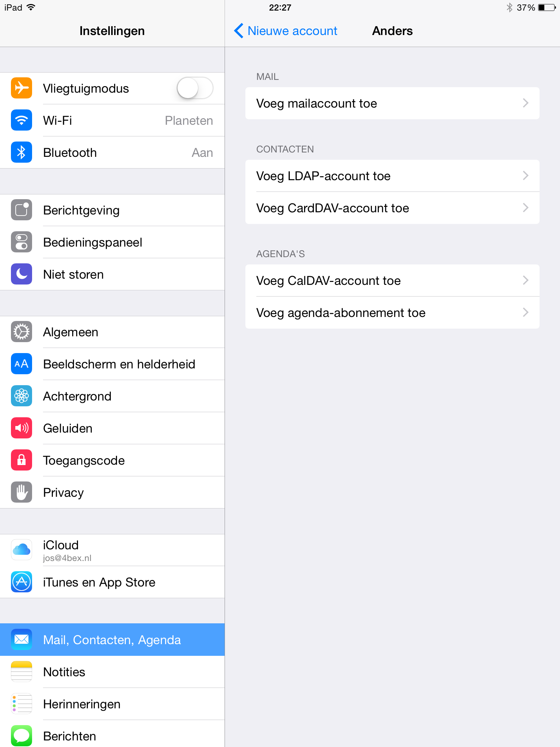Open Niet storen moon icon
Screen dimensions: 560x747
coord(22,274)
